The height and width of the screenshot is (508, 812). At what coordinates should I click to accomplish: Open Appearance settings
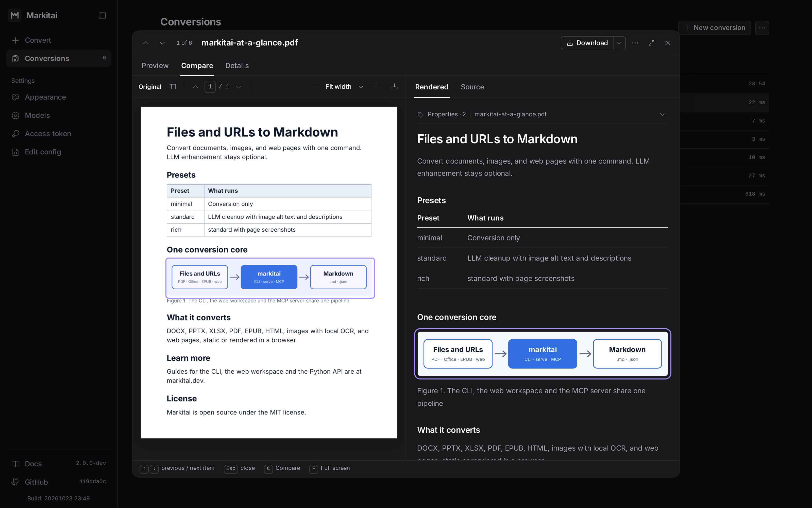tap(58, 97)
